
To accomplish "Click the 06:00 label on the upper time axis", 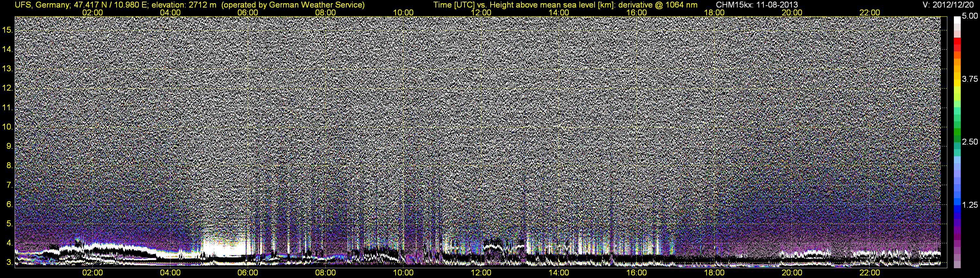I will (248, 12).
